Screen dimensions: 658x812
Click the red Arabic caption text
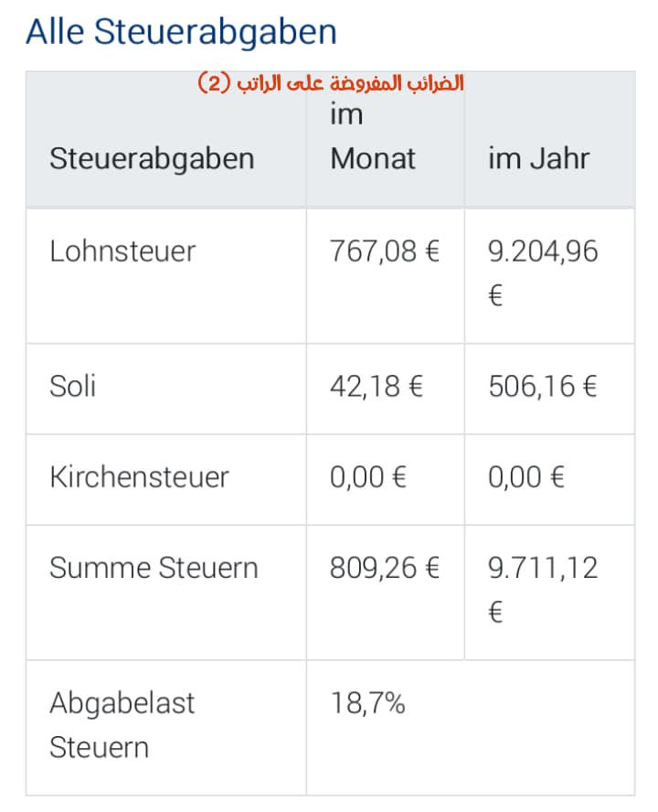pos(331,83)
